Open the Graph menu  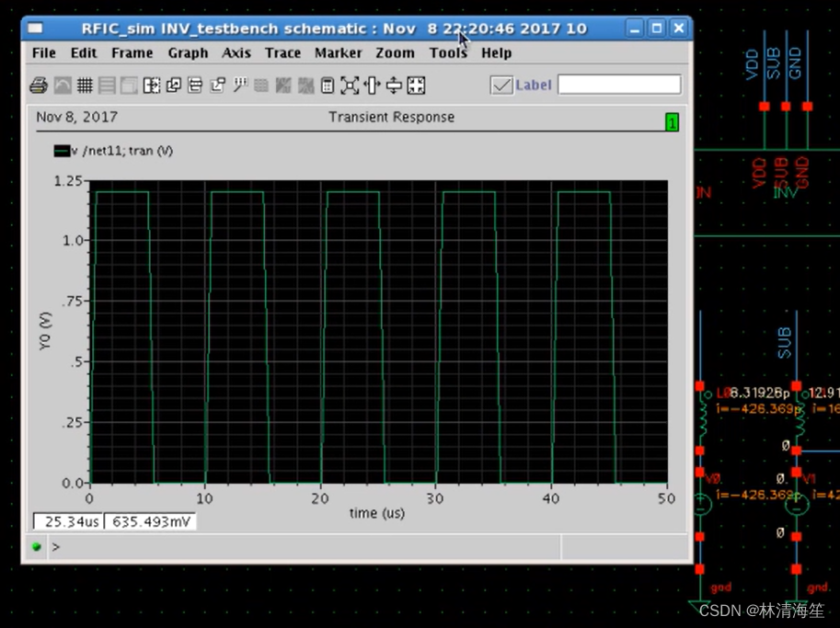tap(188, 53)
